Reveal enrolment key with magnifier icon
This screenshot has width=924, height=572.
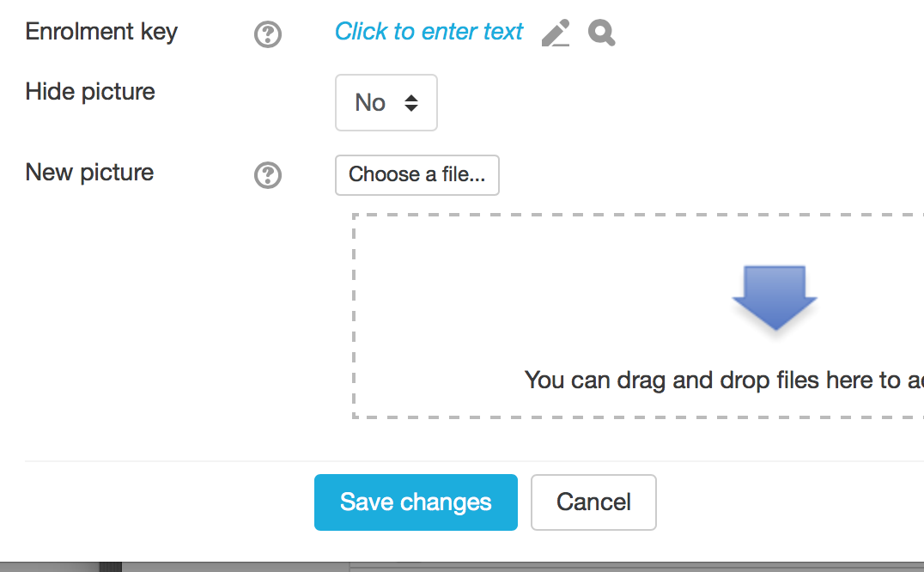(x=602, y=33)
